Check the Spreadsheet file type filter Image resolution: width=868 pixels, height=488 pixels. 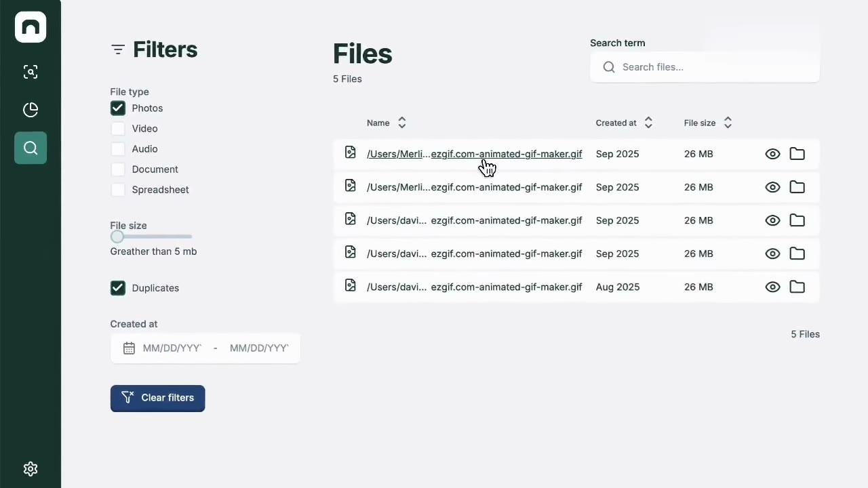click(x=118, y=190)
